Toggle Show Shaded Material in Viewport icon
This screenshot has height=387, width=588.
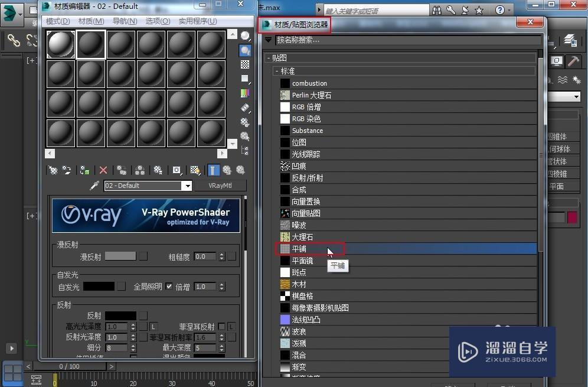click(195, 170)
